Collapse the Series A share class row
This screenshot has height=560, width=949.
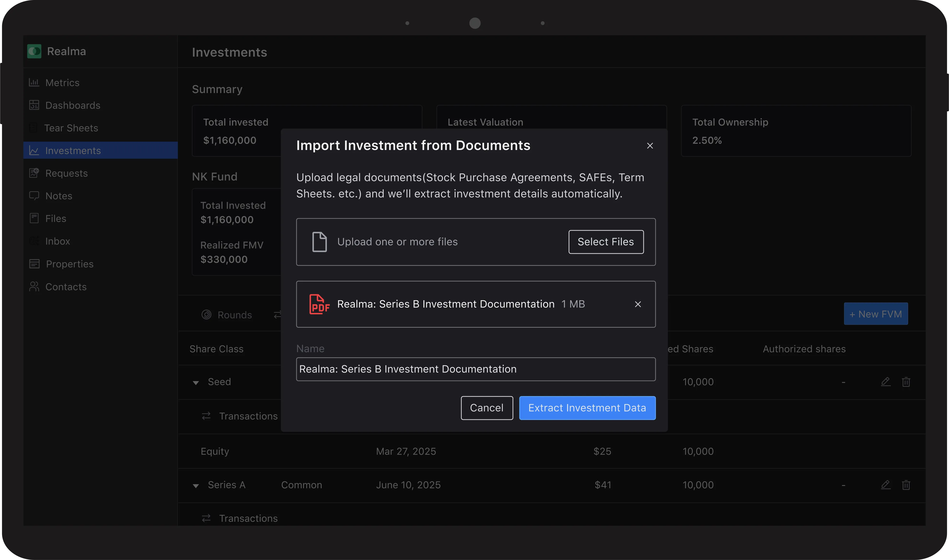coord(196,486)
